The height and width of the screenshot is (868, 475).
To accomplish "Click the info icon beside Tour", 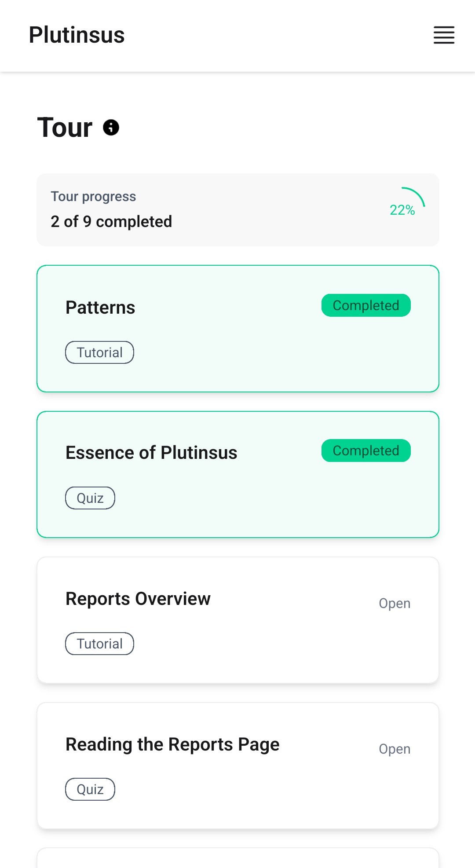I will tap(111, 128).
